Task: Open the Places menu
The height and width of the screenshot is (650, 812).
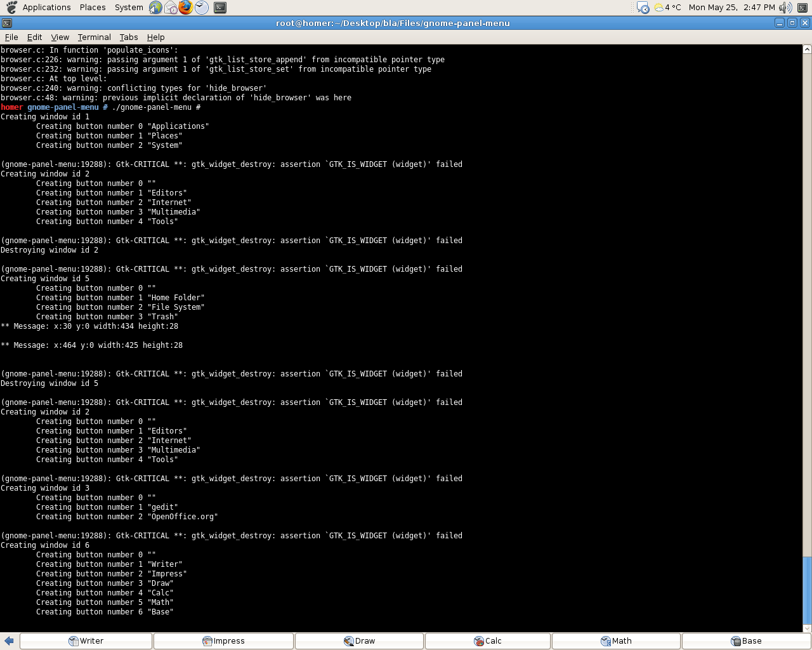Action: pos(93,8)
